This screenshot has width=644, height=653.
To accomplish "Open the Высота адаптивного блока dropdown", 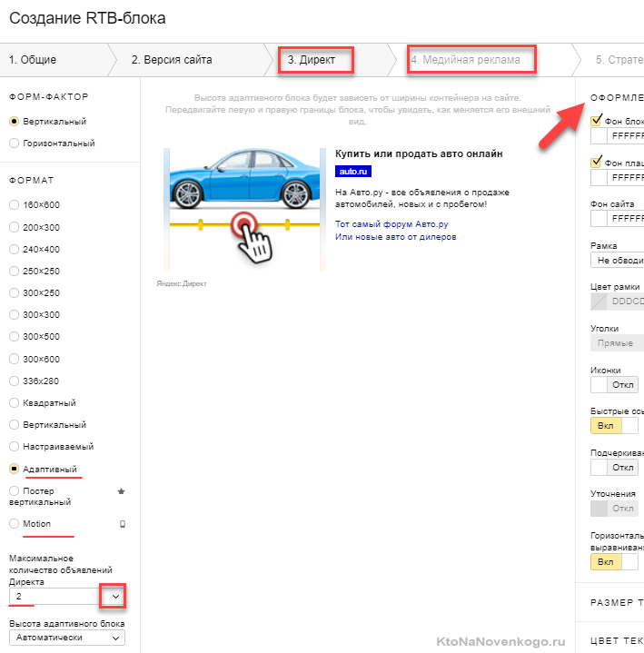I will (x=67, y=638).
